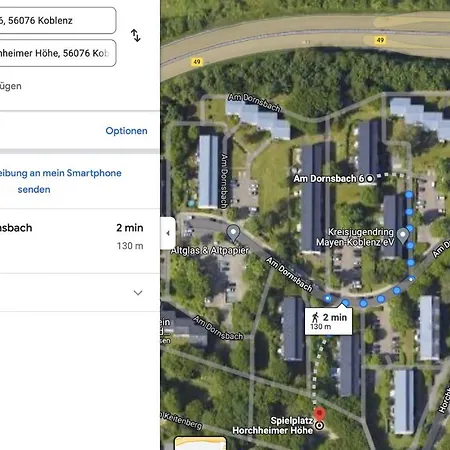The width and height of the screenshot is (450, 450).
Task: Click the 'Spielplatz Horchheimer Höhe' map label
Action: click(273, 426)
